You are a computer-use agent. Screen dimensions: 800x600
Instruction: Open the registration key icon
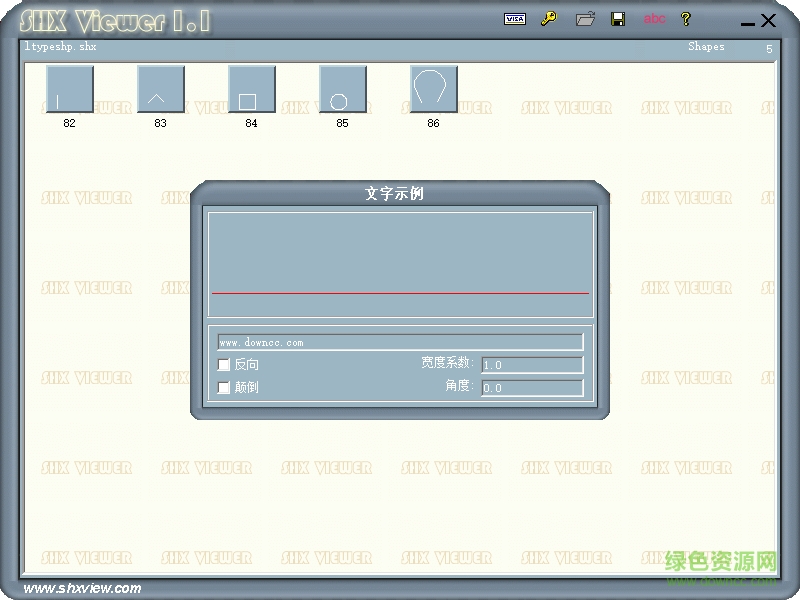[x=549, y=19]
